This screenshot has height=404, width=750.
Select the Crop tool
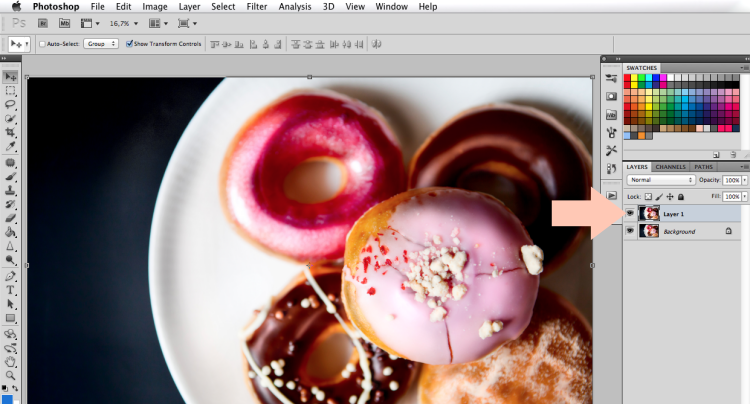click(x=10, y=132)
